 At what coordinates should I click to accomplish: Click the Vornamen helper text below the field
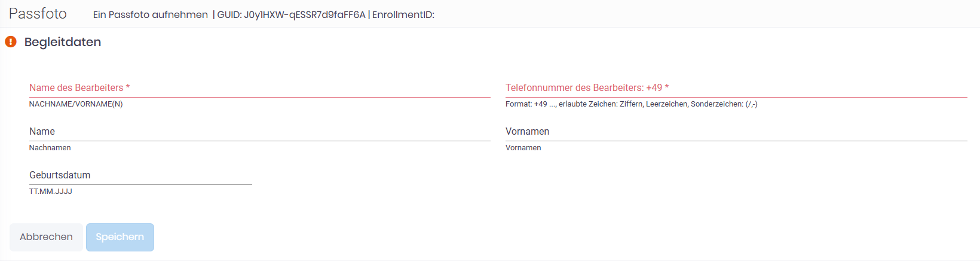tap(523, 148)
